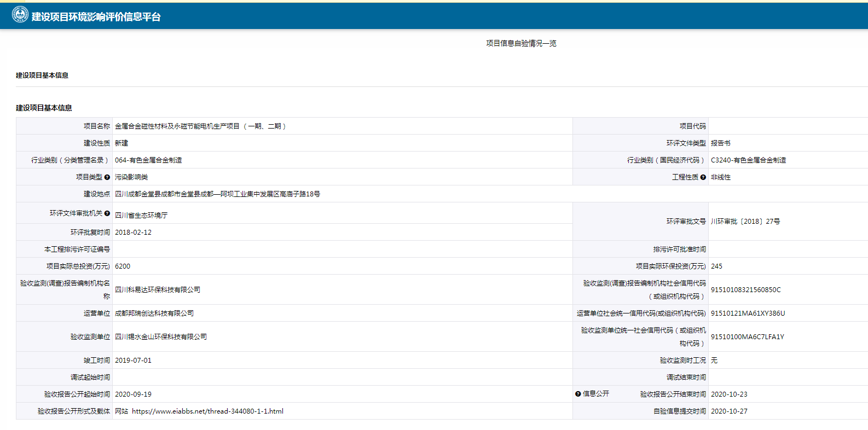Viewport: 868px width, 430px height.
Task: Click the 非线性 engineering nature value
Action: point(721,177)
